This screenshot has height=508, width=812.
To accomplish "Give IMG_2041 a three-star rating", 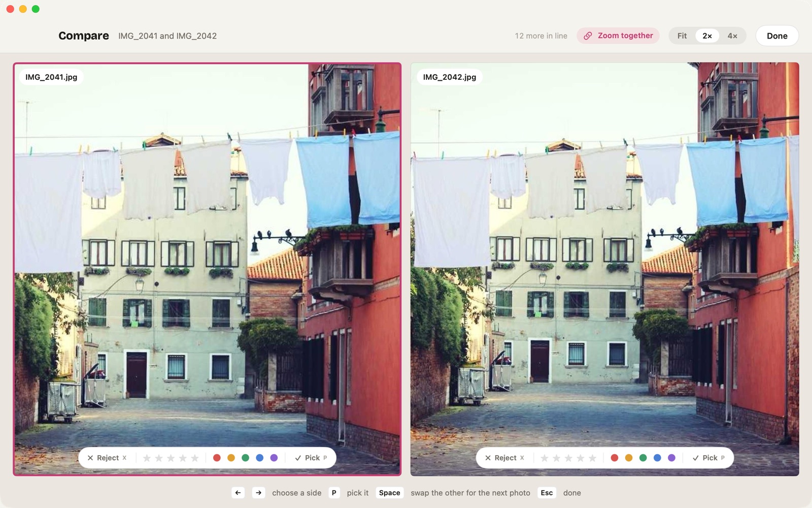I will (171, 458).
